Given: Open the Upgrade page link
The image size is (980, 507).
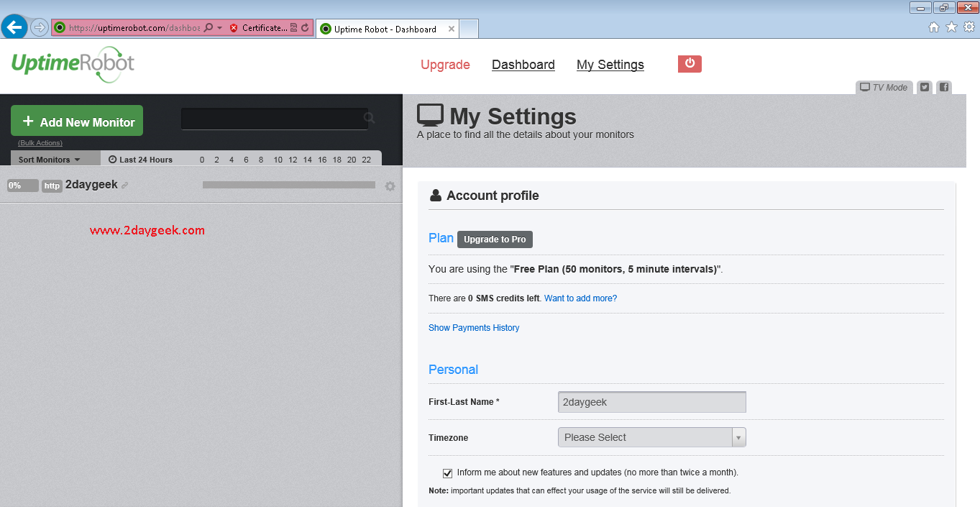Looking at the screenshot, I should pos(445,65).
